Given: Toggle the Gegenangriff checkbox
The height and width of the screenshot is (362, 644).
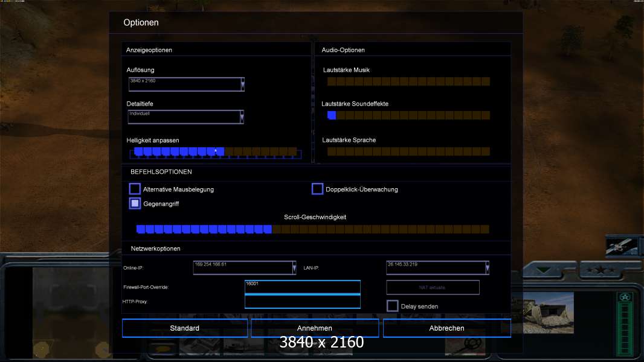Looking at the screenshot, I should pos(135,203).
